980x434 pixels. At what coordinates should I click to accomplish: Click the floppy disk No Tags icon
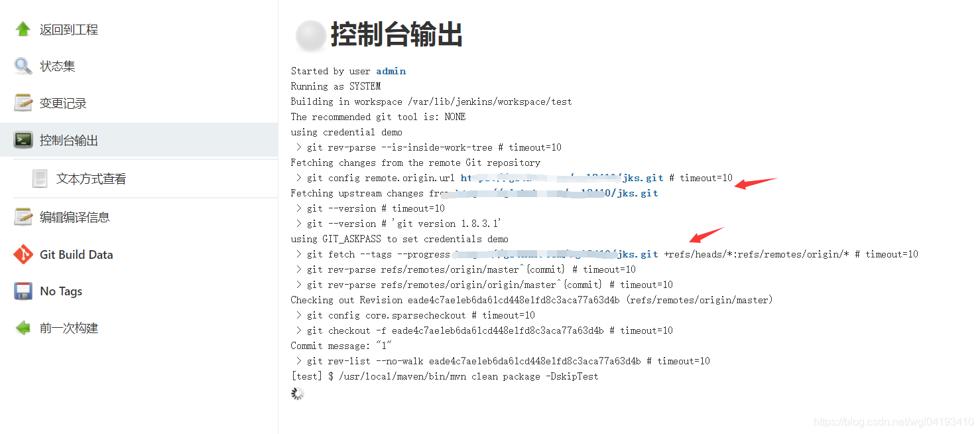coord(23,291)
